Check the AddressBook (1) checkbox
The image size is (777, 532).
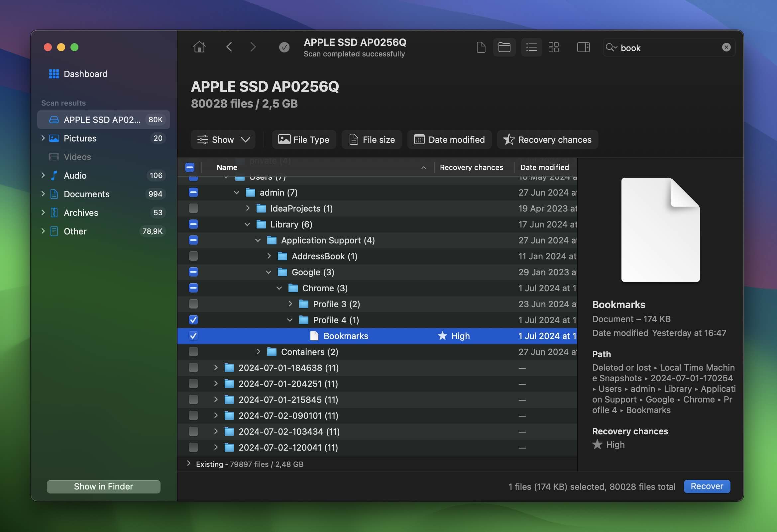193,256
